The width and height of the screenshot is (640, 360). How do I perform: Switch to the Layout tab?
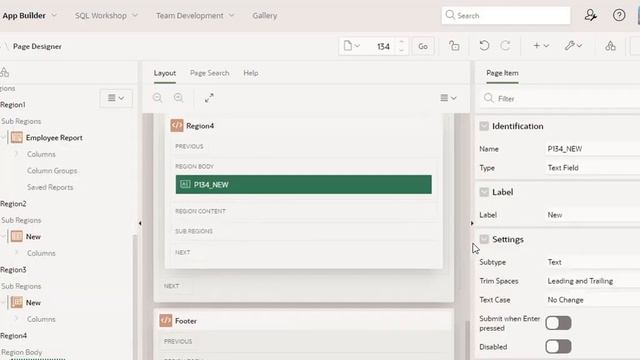(x=165, y=73)
